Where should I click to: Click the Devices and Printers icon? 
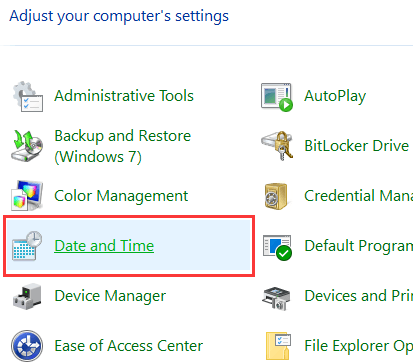pyautogui.click(x=276, y=298)
